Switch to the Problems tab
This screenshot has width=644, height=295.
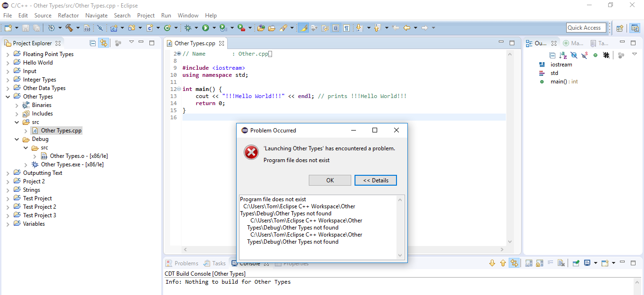[182, 263]
